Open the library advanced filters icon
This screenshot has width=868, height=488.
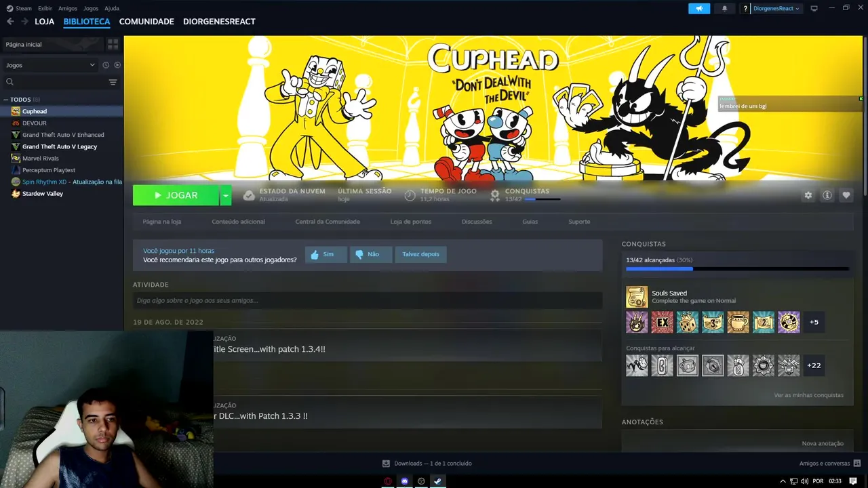pyautogui.click(x=113, y=82)
